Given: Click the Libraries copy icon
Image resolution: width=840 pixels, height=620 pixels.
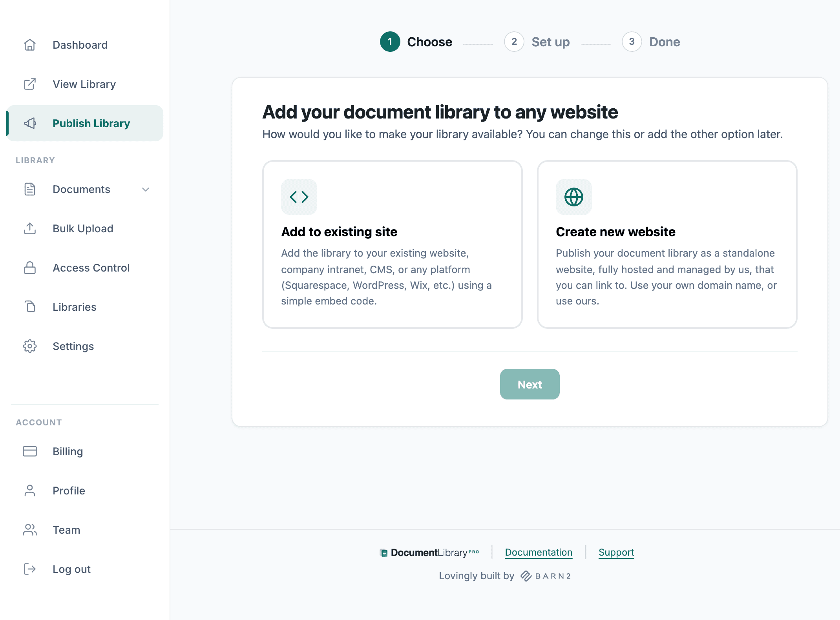Looking at the screenshot, I should (30, 307).
